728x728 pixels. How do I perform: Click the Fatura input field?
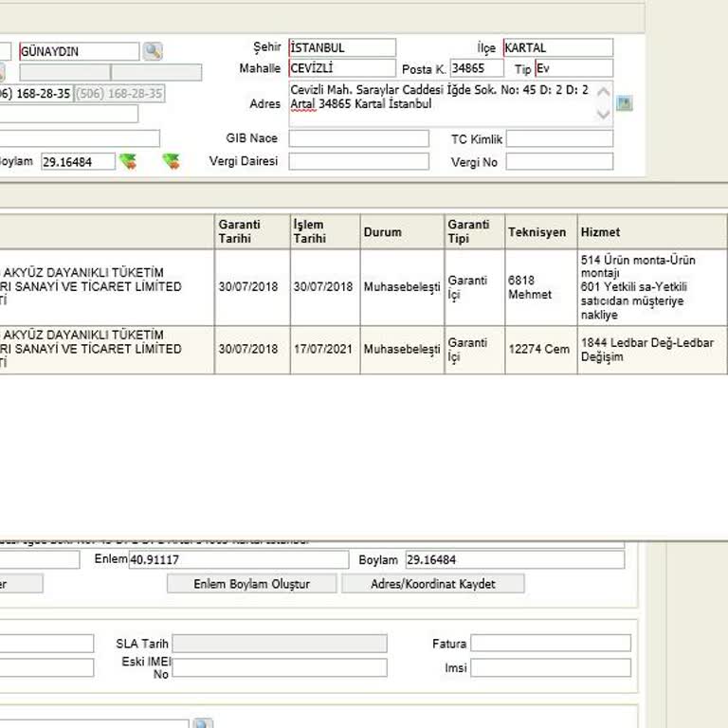click(x=551, y=644)
